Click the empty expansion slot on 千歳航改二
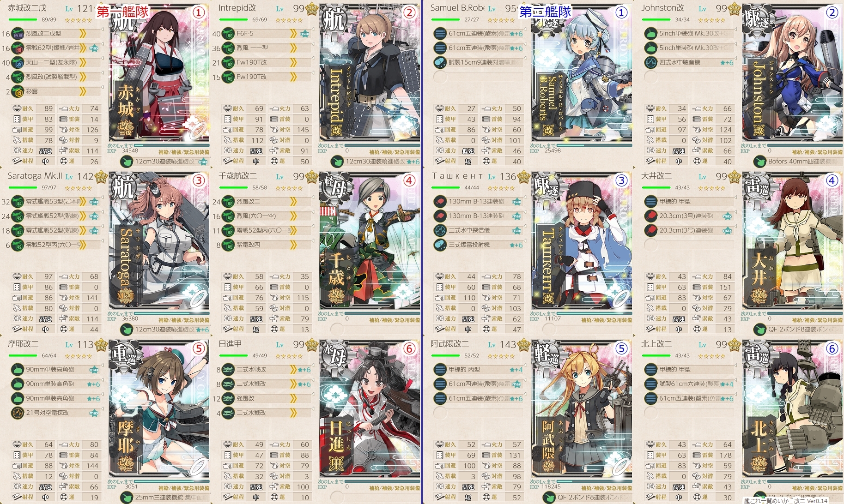 [x=337, y=329]
